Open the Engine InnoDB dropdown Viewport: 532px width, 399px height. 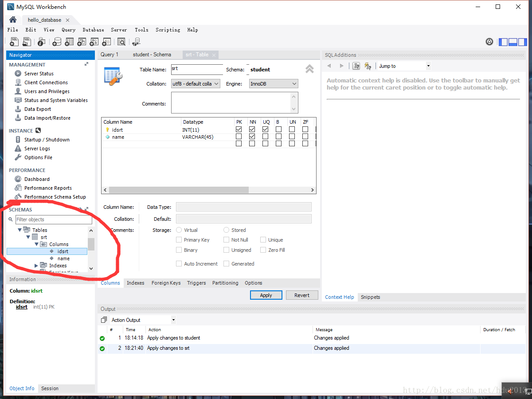(x=274, y=84)
